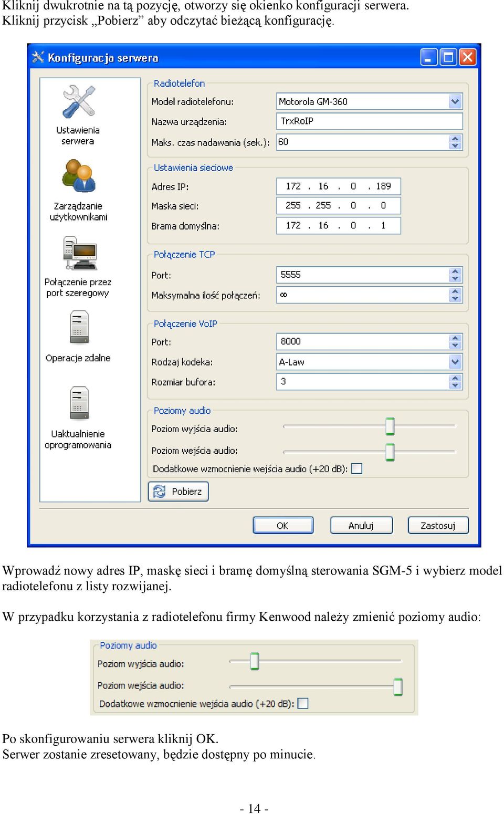Open Operacje zdalne server icon
504x814 pixels.
(79, 327)
